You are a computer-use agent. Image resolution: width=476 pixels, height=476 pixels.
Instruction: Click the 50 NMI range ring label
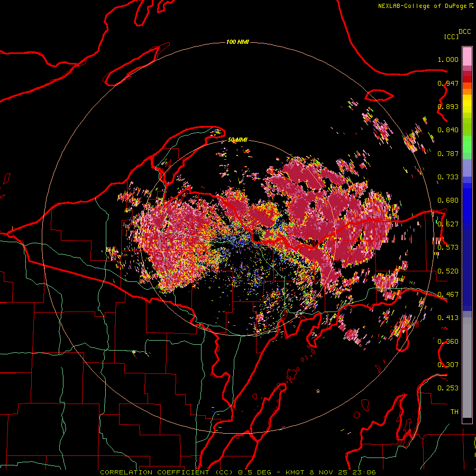(237, 140)
